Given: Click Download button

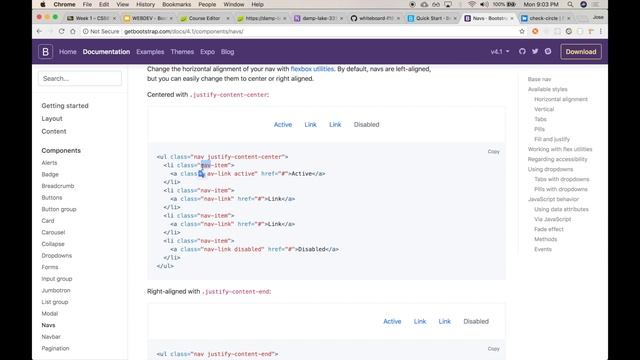Looking at the screenshot, I should [x=581, y=52].
